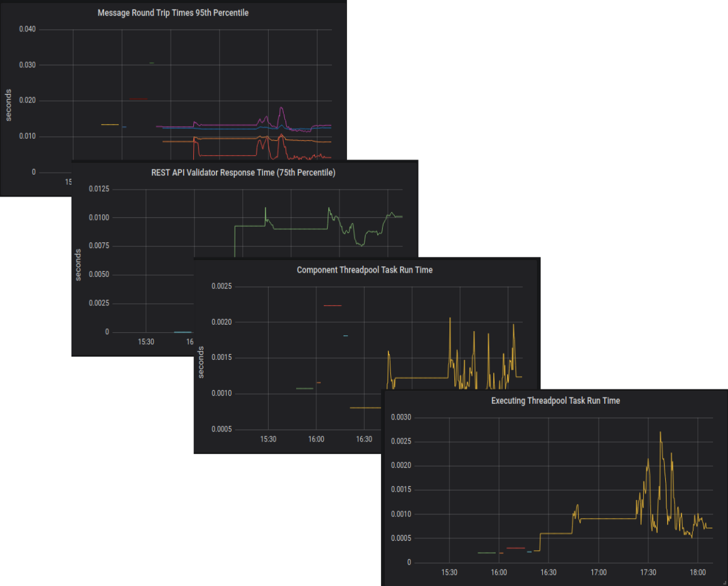Click the magenta spike in Message Round Trip chart
This screenshot has height=586, width=728.
(282, 109)
